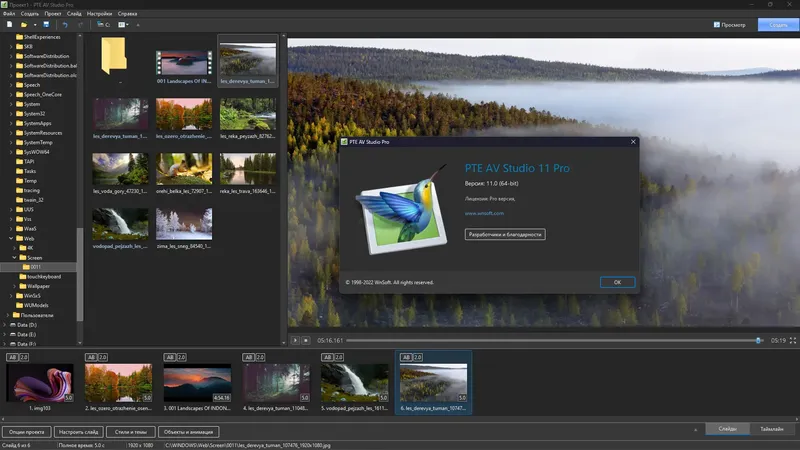This screenshot has height=450, width=800.
Task: Select orehi_belka_les squirrel thumbnail
Action: pyautogui.click(x=184, y=169)
